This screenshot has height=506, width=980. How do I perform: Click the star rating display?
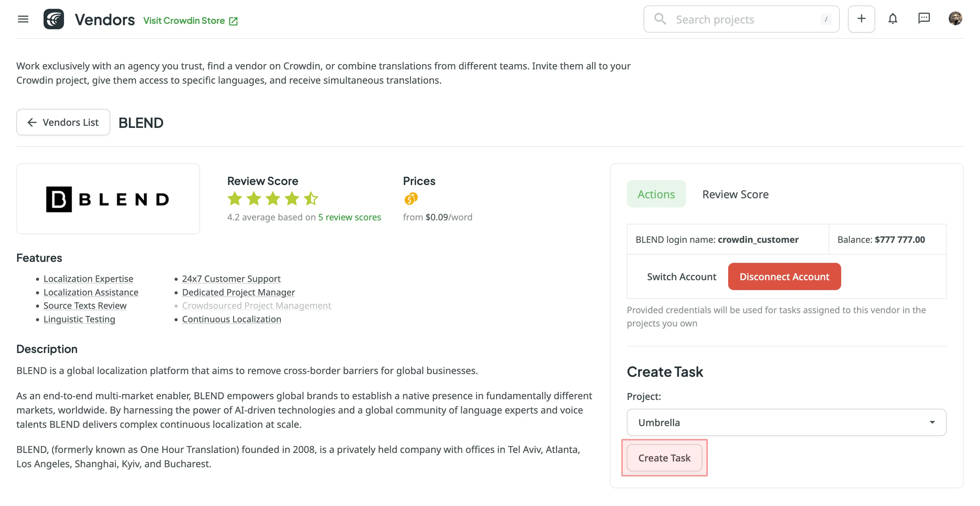(272, 199)
